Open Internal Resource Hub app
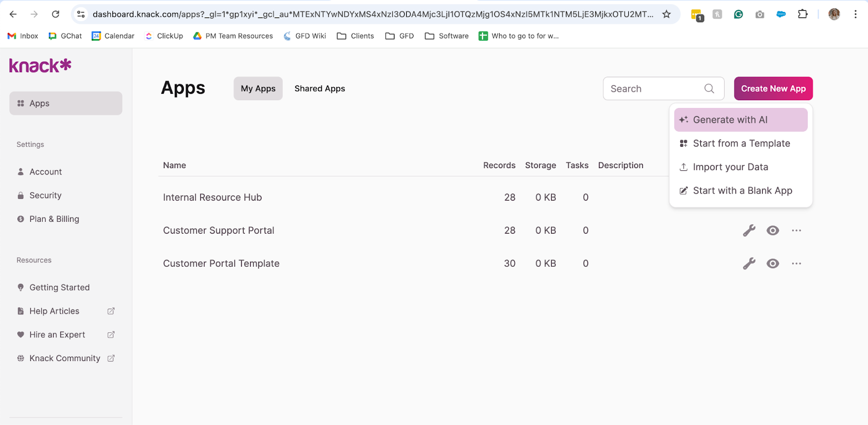 click(x=212, y=197)
